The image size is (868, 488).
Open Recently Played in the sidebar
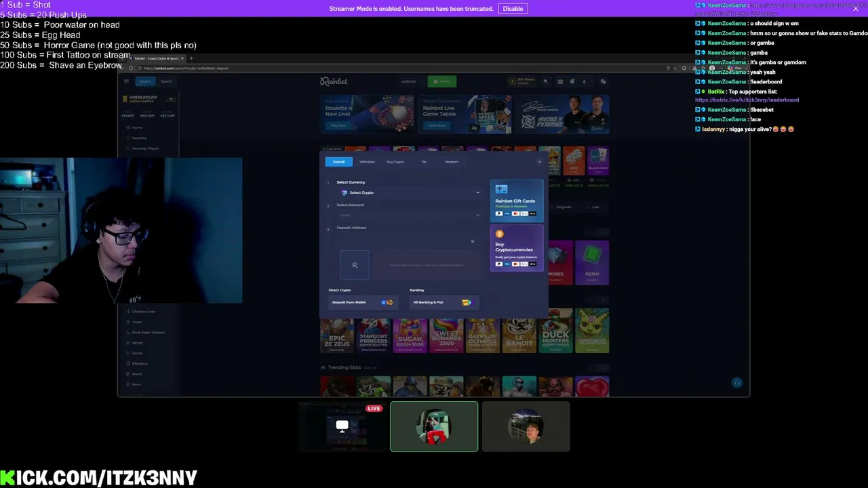pyautogui.click(x=144, y=148)
